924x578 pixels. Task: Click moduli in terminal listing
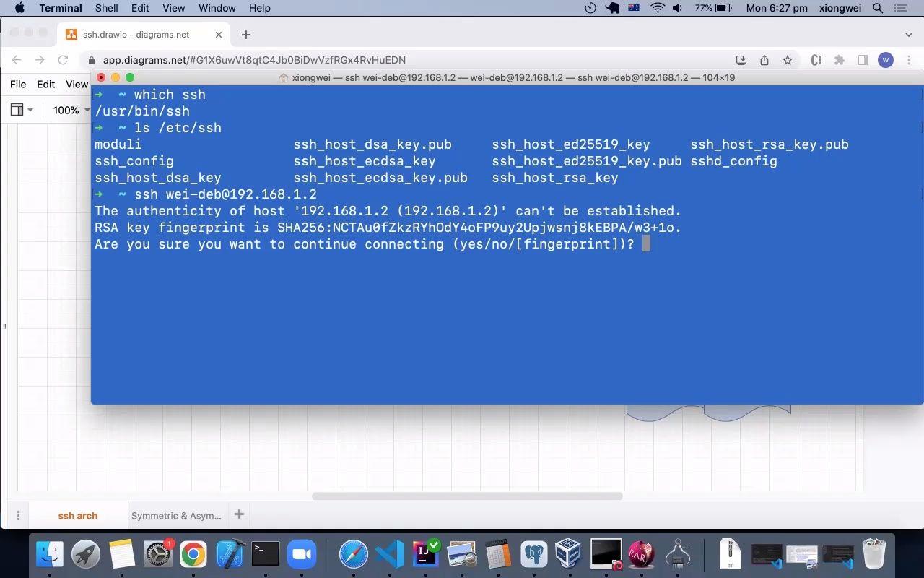point(118,144)
